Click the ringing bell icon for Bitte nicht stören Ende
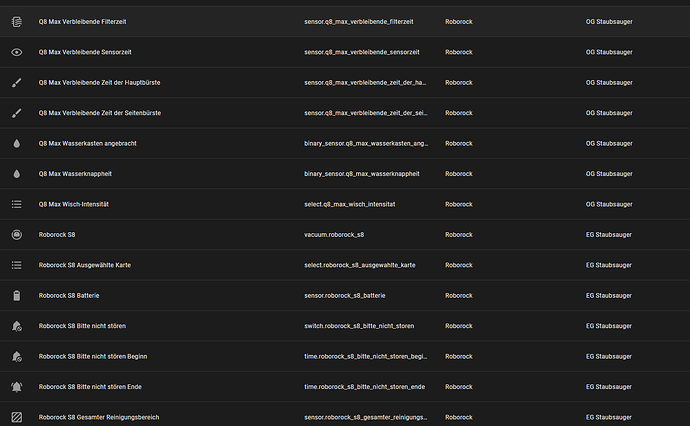 [x=17, y=387]
